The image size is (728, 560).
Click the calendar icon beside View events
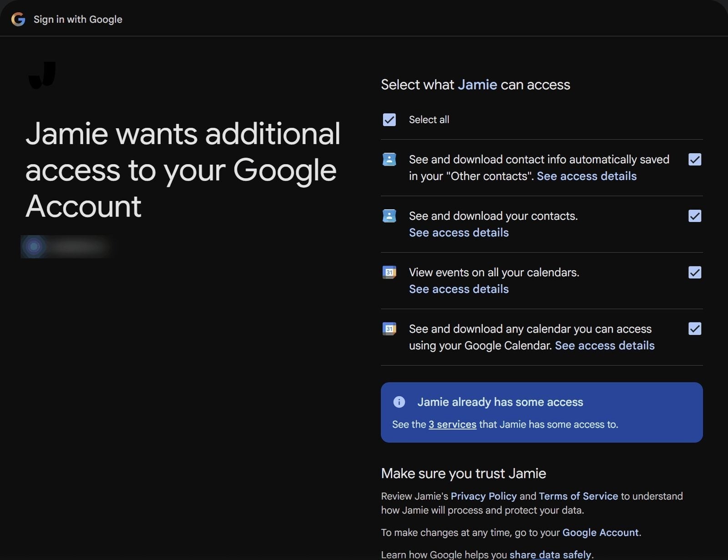click(x=389, y=272)
